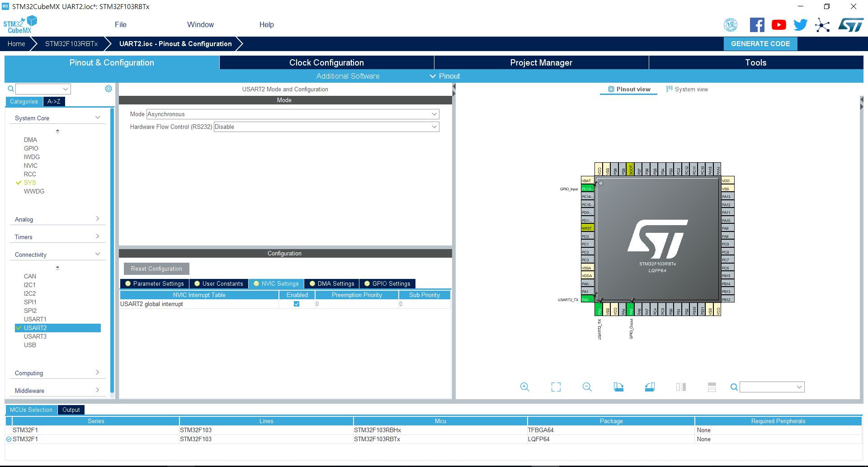Select the NRST pin on the chip

tap(587, 228)
